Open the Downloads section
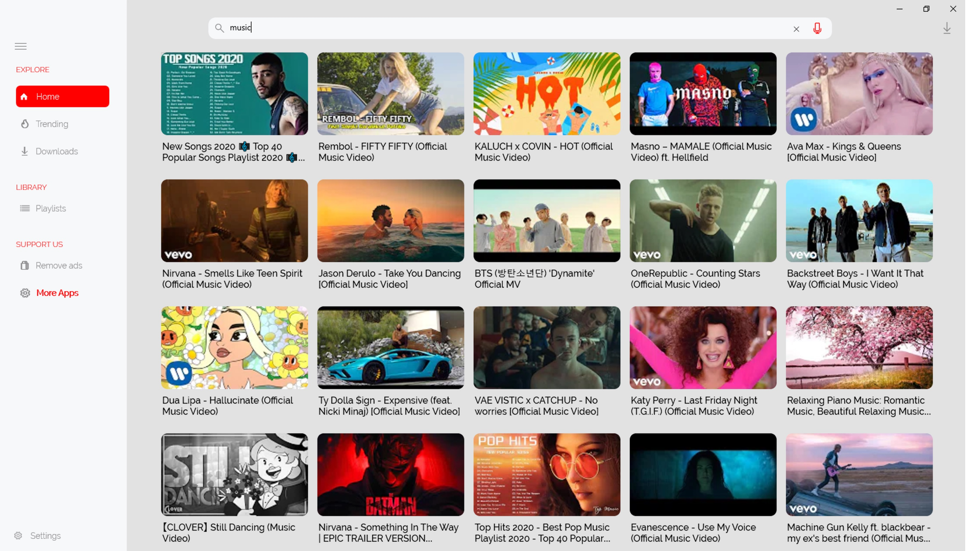The image size is (980, 551). 56,152
